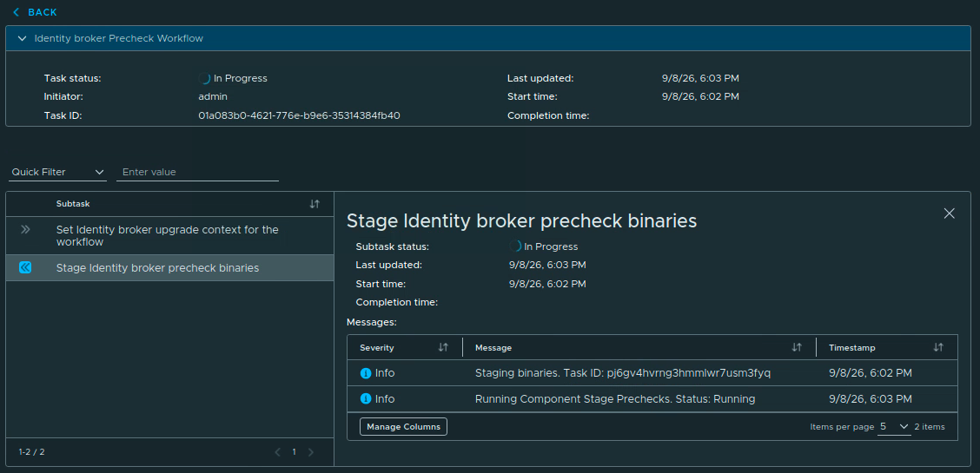
Task: Click the subtask status In Progress spinner
Action: 515,246
